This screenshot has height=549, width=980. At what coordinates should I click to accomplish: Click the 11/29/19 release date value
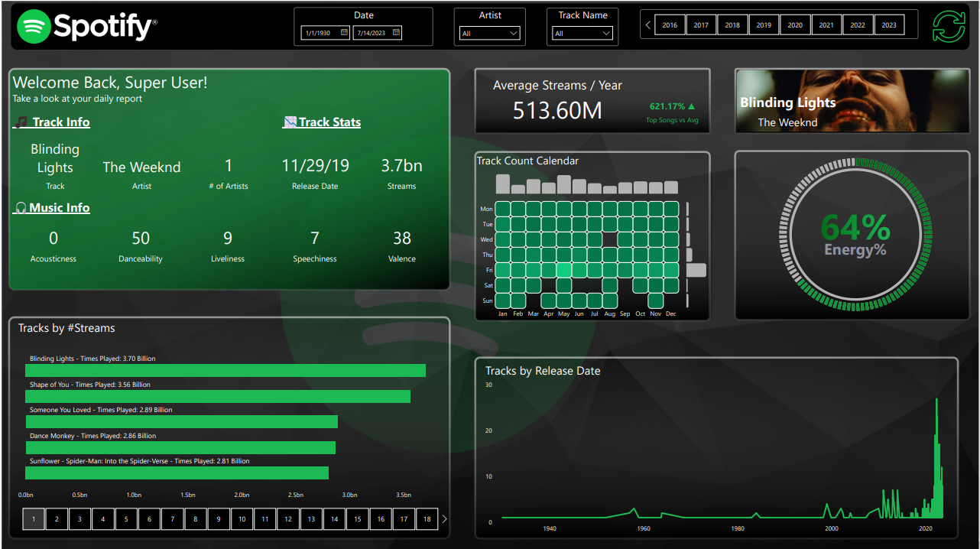point(315,166)
